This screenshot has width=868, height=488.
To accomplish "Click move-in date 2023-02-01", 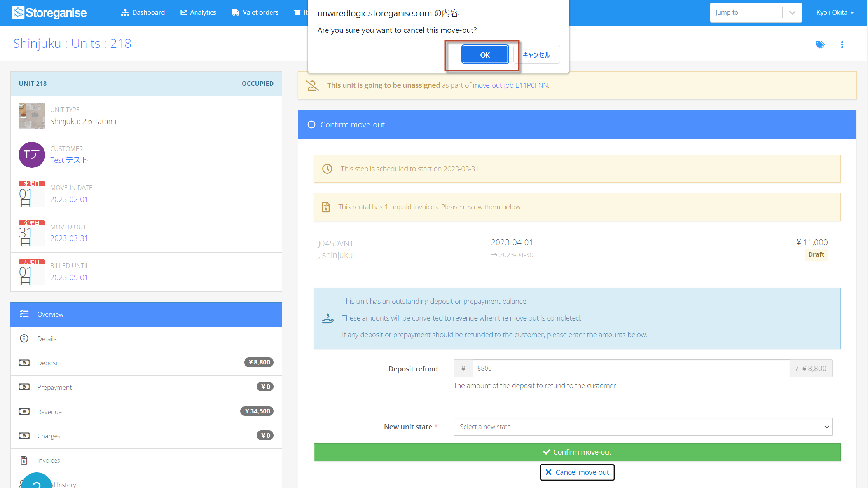I will click(69, 199).
